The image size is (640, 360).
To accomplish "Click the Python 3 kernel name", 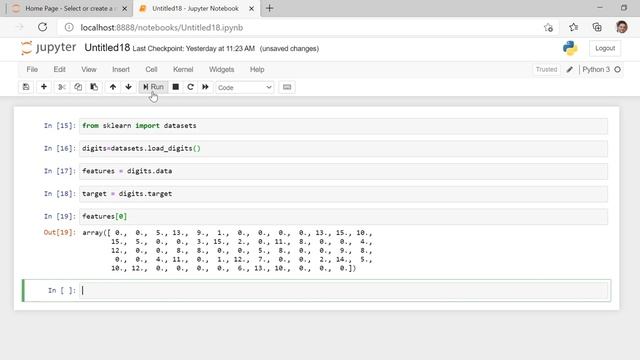I will (596, 69).
